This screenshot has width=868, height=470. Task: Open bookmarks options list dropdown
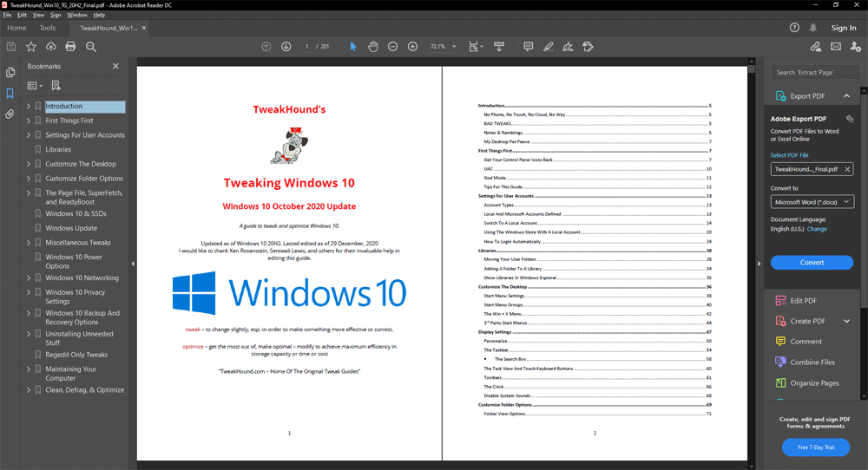click(35, 86)
